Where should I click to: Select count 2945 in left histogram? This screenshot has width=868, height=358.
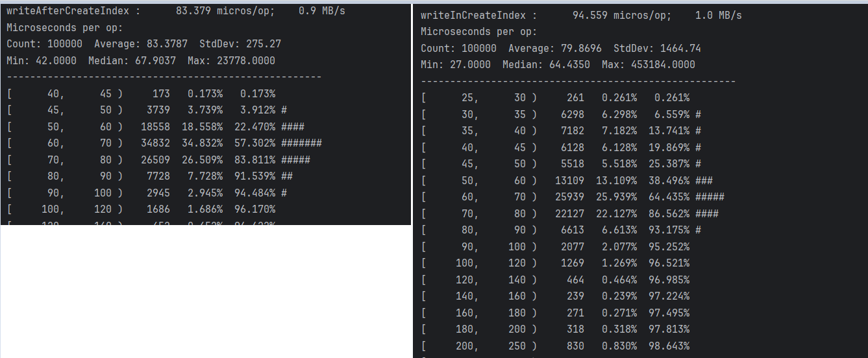158,193
